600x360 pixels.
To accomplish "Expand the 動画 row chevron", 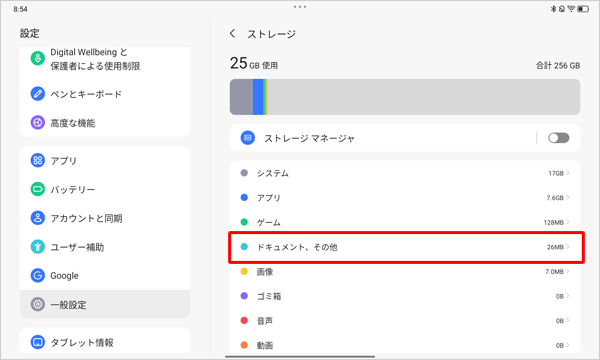I will 567,345.
